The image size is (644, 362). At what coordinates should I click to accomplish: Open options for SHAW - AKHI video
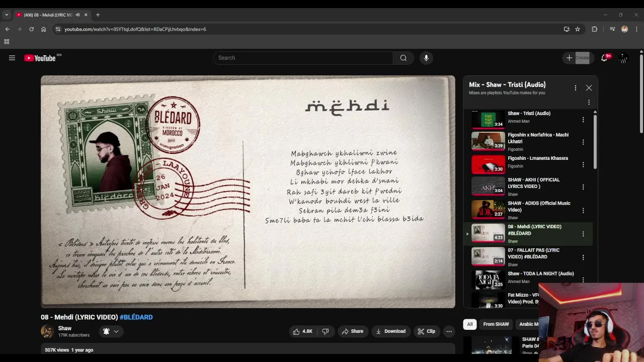[583, 187]
